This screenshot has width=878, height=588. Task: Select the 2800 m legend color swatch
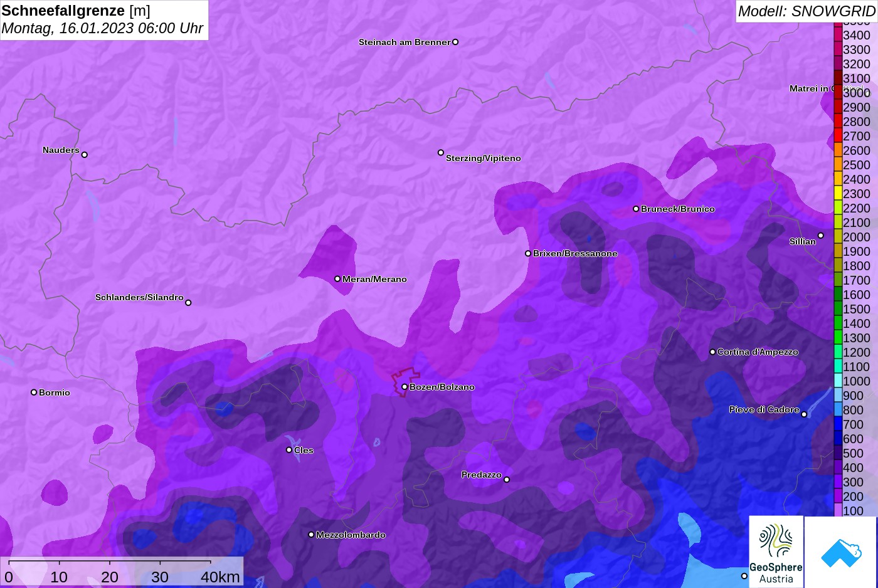click(x=838, y=122)
